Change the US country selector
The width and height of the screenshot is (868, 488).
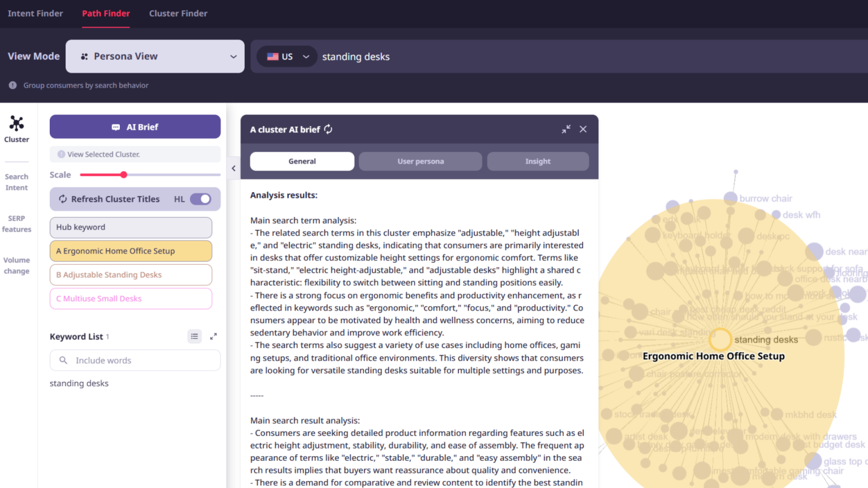pos(287,56)
